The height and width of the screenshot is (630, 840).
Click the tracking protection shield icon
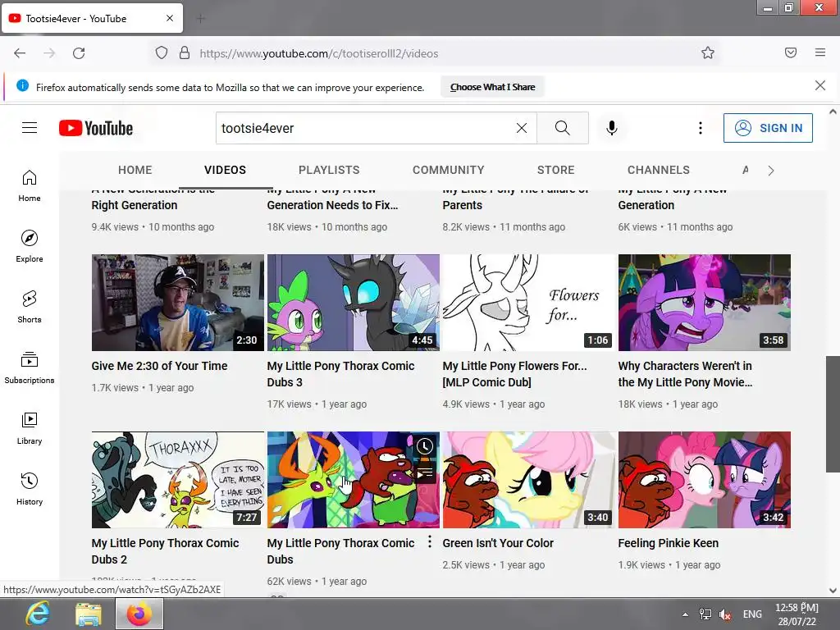162,52
